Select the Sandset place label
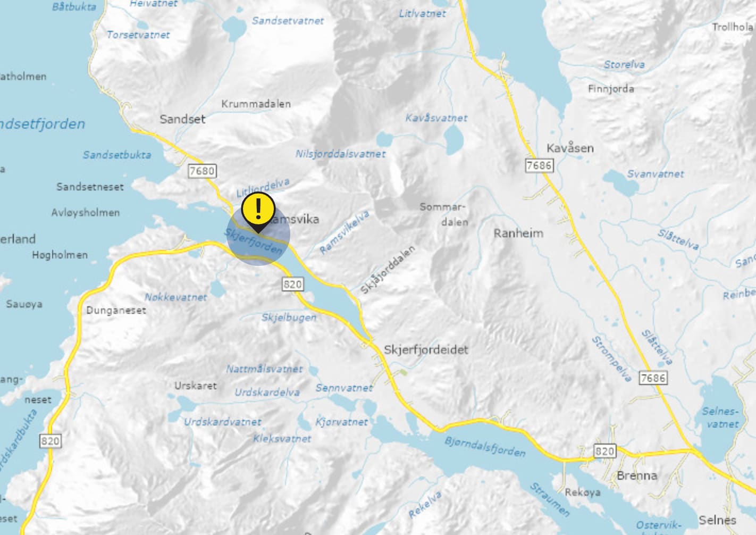The height and width of the screenshot is (535, 756). pyautogui.click(x=182, y=119)
